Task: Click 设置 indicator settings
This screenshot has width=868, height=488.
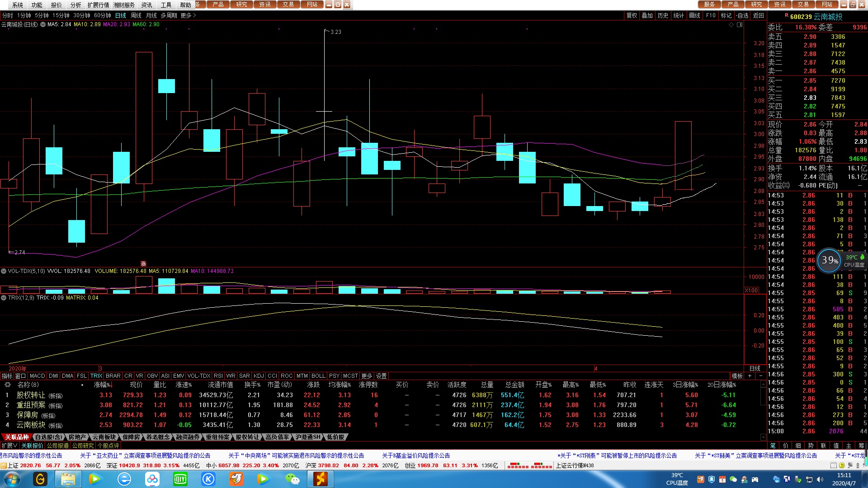Action: 381,376
